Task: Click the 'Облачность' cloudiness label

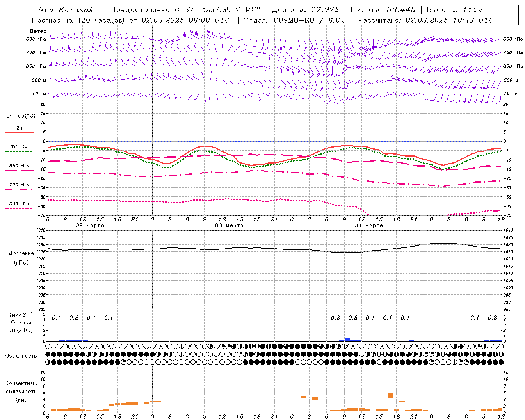Action: pos(21,356)
